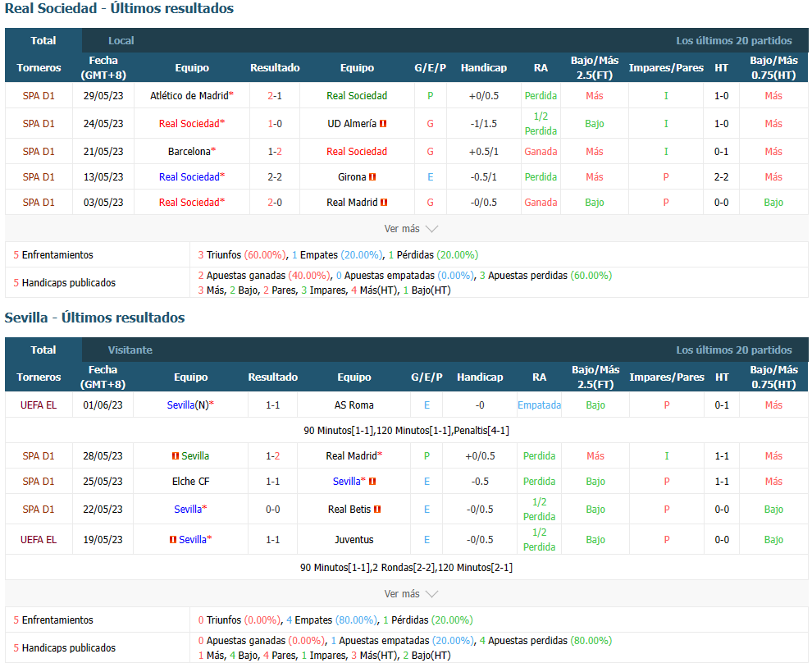Click 'Ganada' in the 21/05/23 row

coord(541,152)
